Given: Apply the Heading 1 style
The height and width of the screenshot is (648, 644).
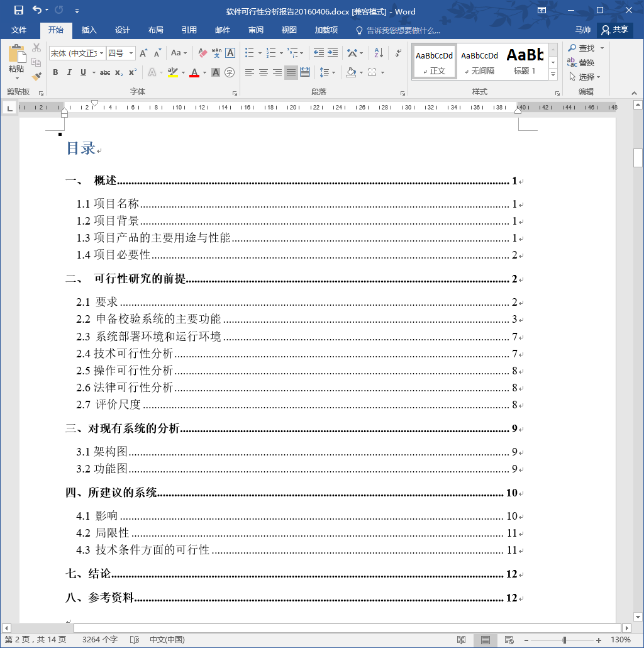Looking at the screenshot, I should pos(525,61).
